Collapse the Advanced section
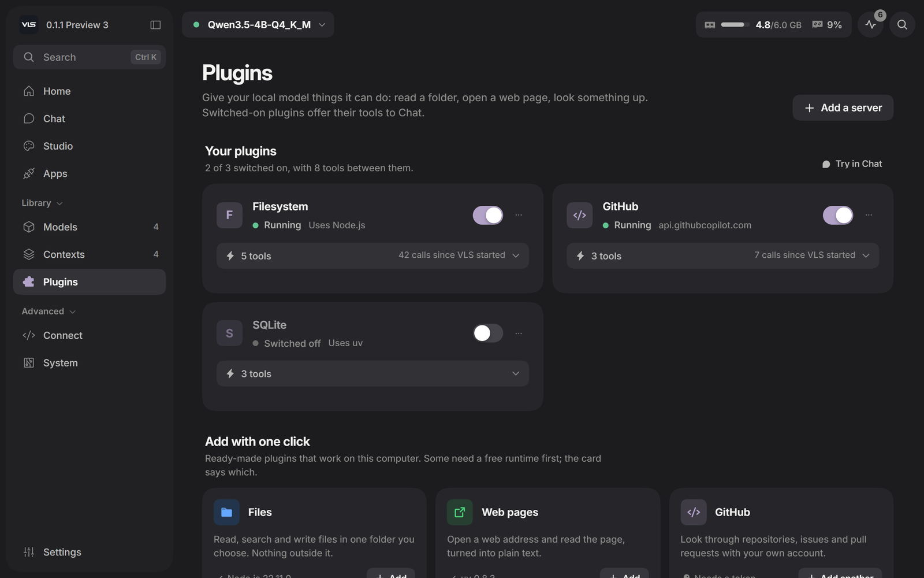The height and width of the screenshot is (578, 924). pyautogui.click(x=49, y=311)
